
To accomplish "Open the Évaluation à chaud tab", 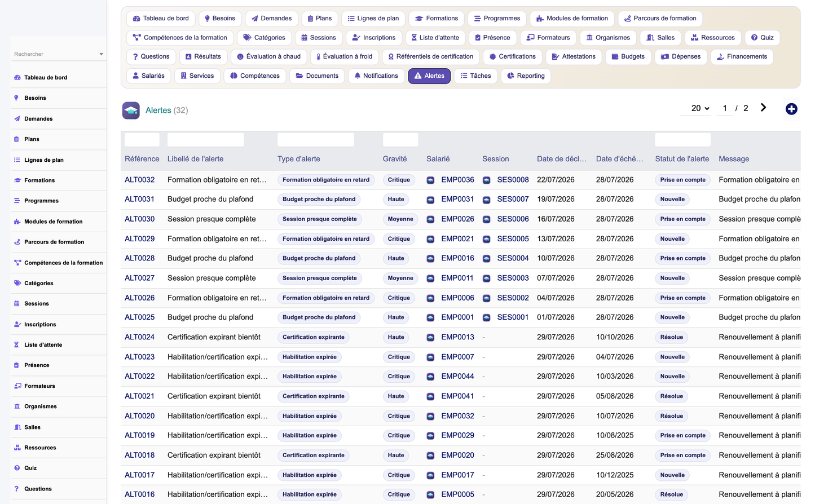I will coord(268,56).
